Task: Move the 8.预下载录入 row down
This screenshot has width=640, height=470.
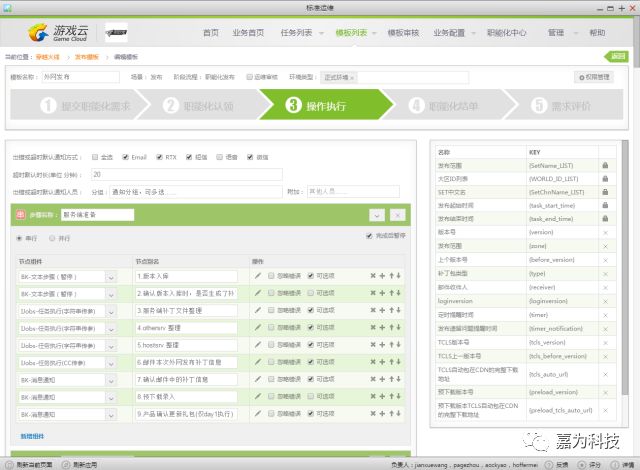Action: (399, 396)
